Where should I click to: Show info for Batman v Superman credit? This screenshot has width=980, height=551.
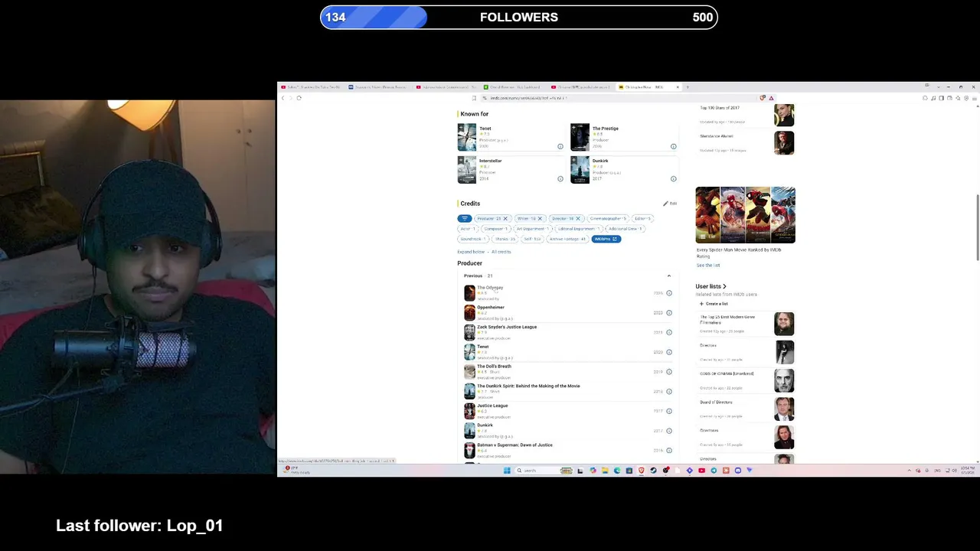(669, 450)
